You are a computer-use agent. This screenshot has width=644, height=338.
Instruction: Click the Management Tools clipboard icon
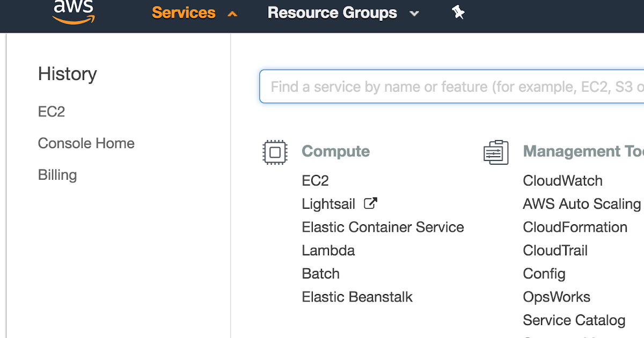click(496, 152)
